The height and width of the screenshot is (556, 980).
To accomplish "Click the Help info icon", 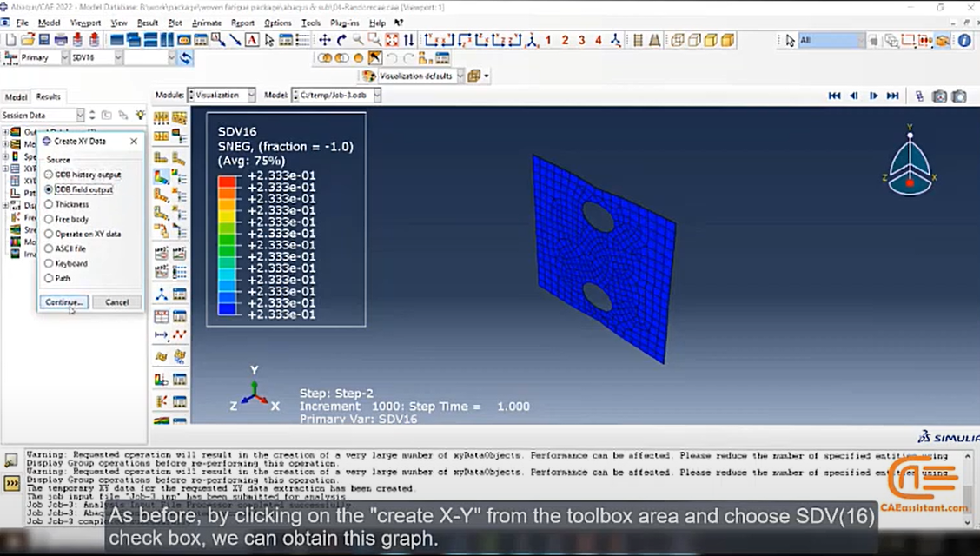I will [x=399, y=23].
